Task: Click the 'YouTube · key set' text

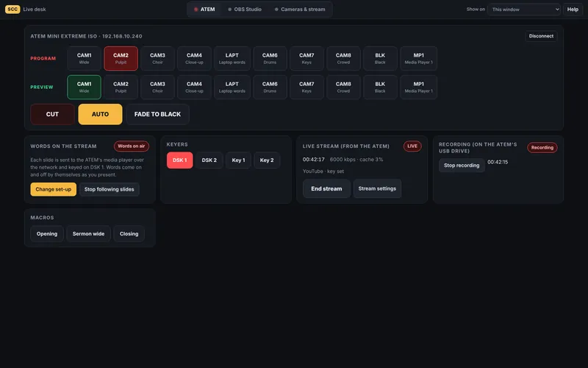Action: [323, 171]
